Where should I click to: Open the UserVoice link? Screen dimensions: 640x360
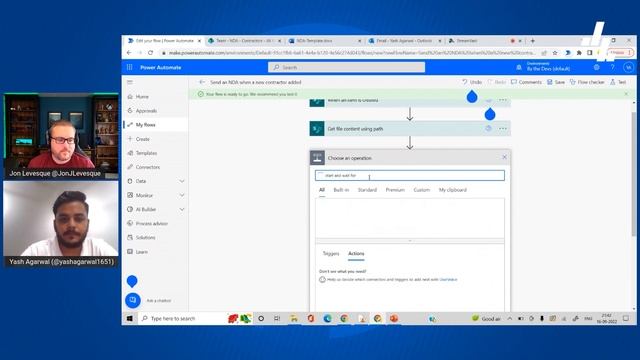449,280
